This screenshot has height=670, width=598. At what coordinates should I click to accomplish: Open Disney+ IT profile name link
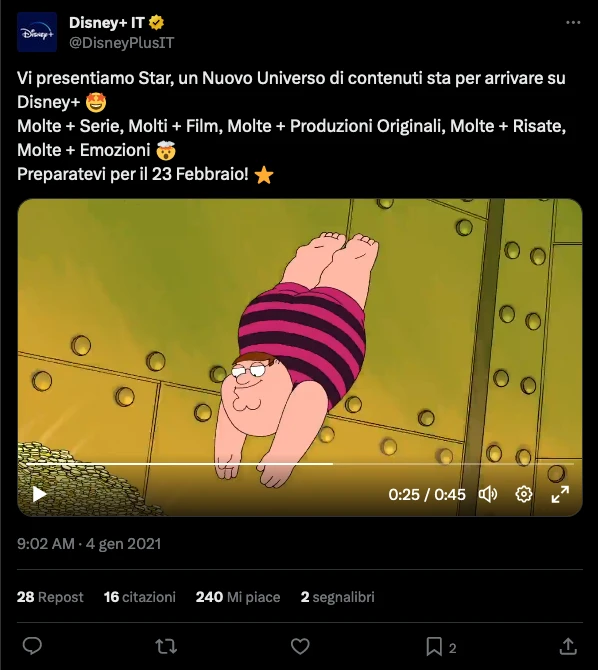click(106, 23)
